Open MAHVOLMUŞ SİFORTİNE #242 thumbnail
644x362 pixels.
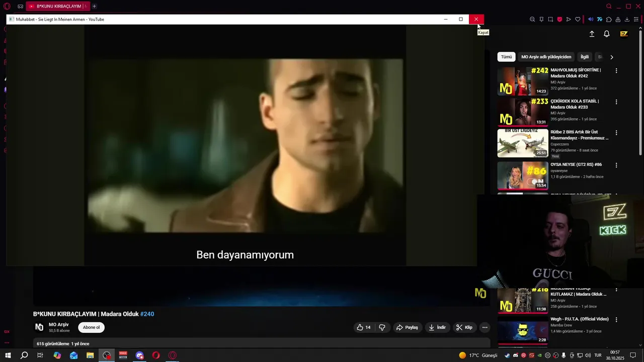523,81
